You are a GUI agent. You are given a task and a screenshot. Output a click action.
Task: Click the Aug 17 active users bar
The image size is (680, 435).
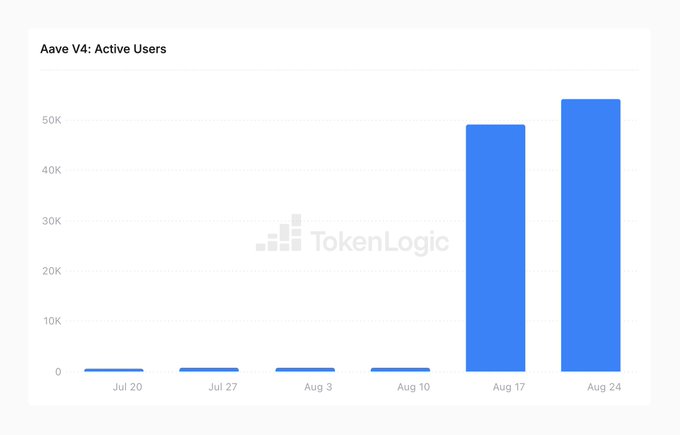point(495,248)
